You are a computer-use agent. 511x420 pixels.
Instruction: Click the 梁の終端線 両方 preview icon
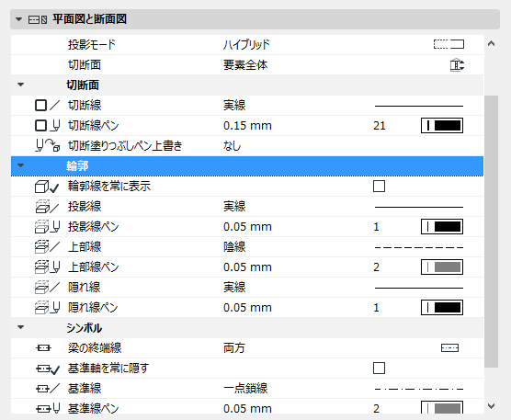pyautogui.click(x=449, y=348)
